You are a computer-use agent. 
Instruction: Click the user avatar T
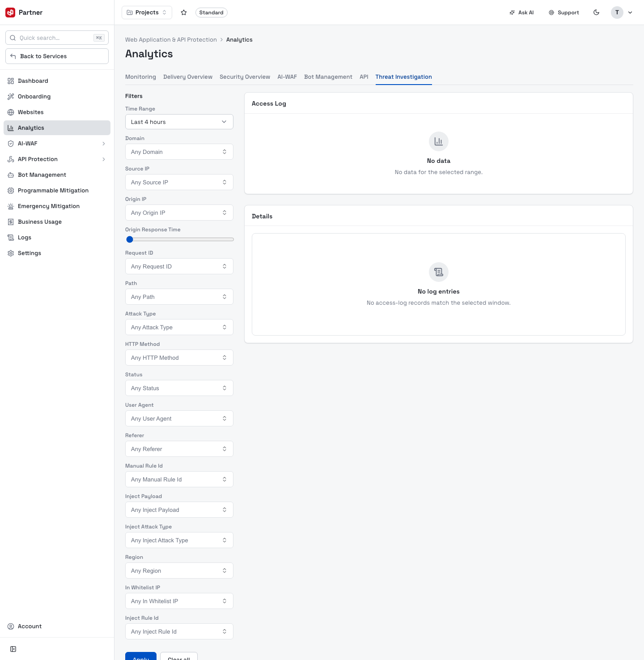tap(617, 13)
